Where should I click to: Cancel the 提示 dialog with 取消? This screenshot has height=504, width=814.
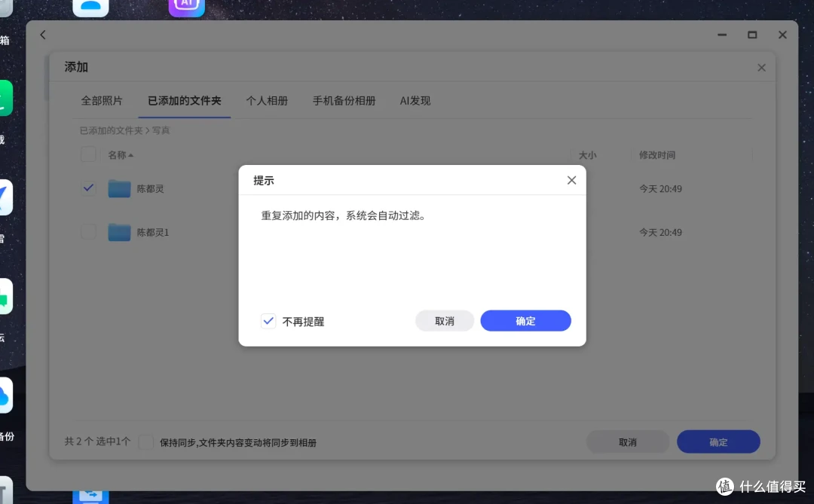pos(445,321)
